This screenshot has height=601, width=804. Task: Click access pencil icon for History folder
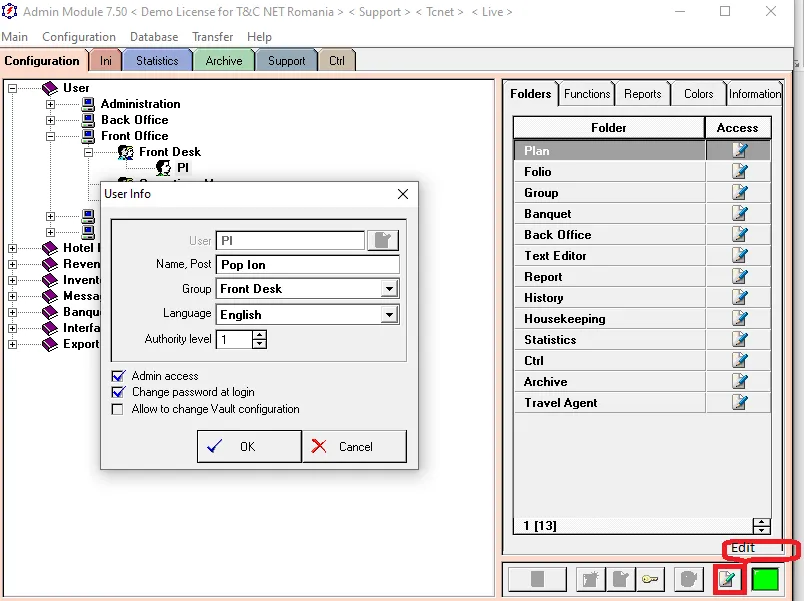[x=739, y=297]
